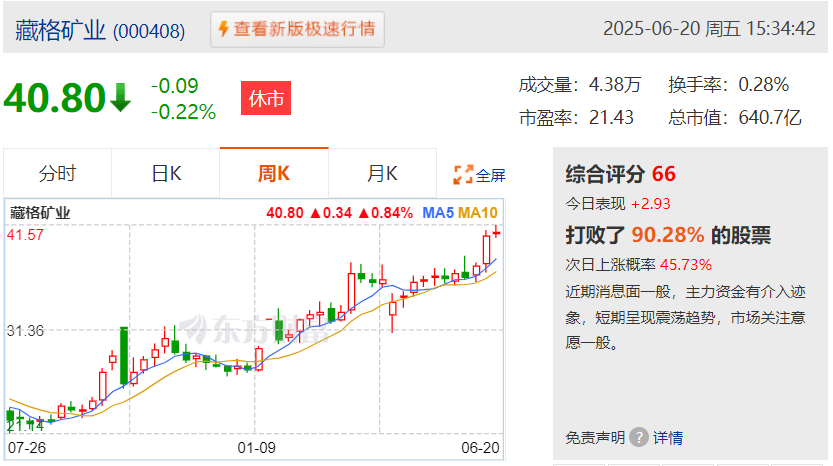
Task: Click the chart mid price label 31.36
Action: tap(26, 331)
